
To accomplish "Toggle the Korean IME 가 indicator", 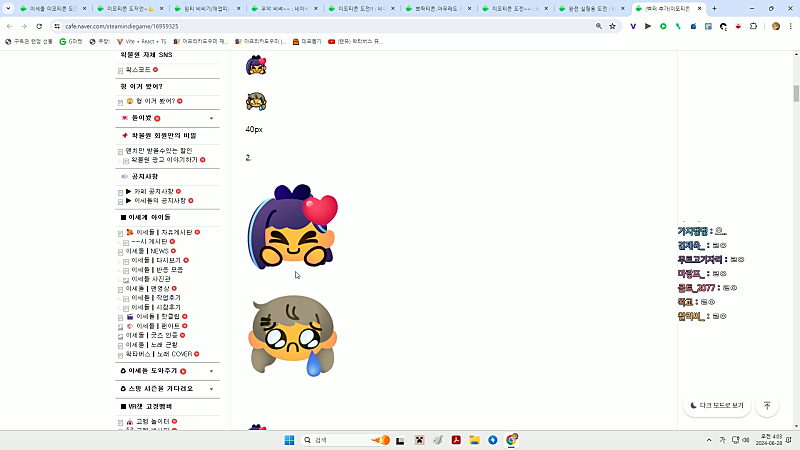I will click(x=722, y=440).
